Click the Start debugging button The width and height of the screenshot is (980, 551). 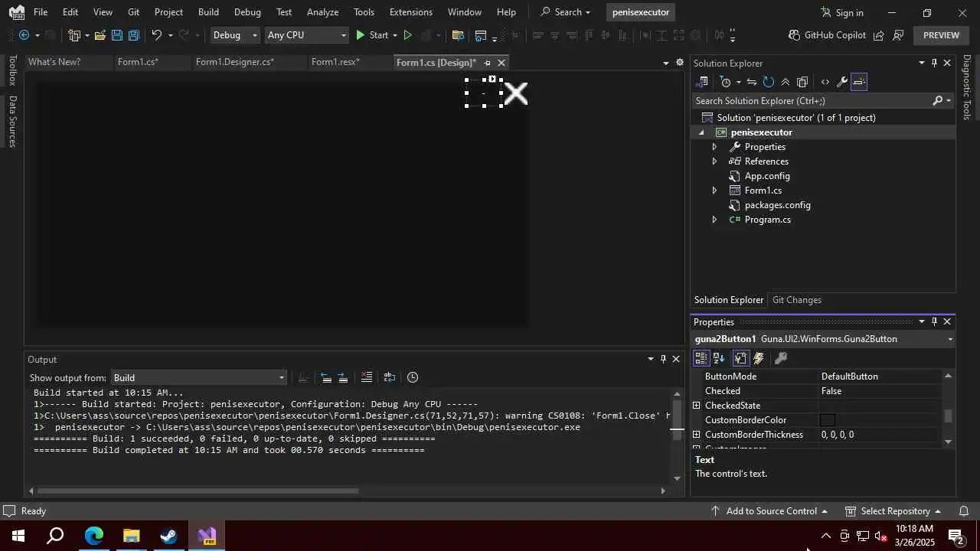[x=371, y=35]
